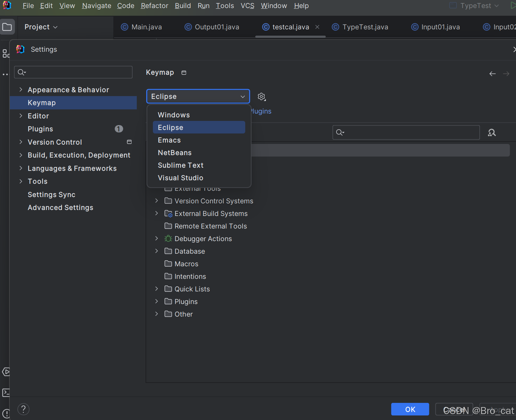The image size is (516, 420).
Task: Click the Macros folder icon
Action: 168,263
